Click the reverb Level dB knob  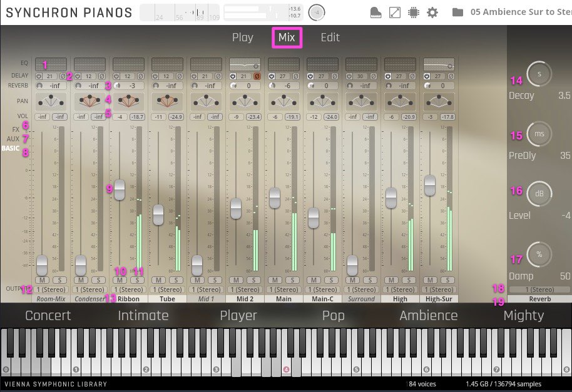point(539,193)
